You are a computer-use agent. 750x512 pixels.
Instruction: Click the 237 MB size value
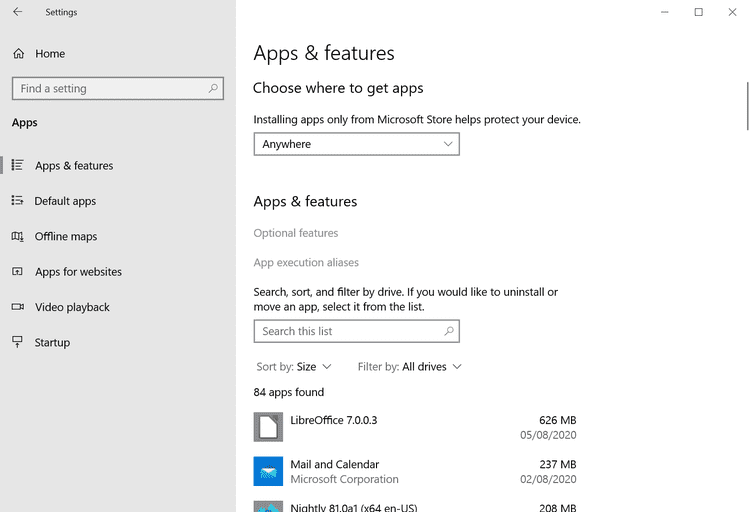tap(558, 465)
